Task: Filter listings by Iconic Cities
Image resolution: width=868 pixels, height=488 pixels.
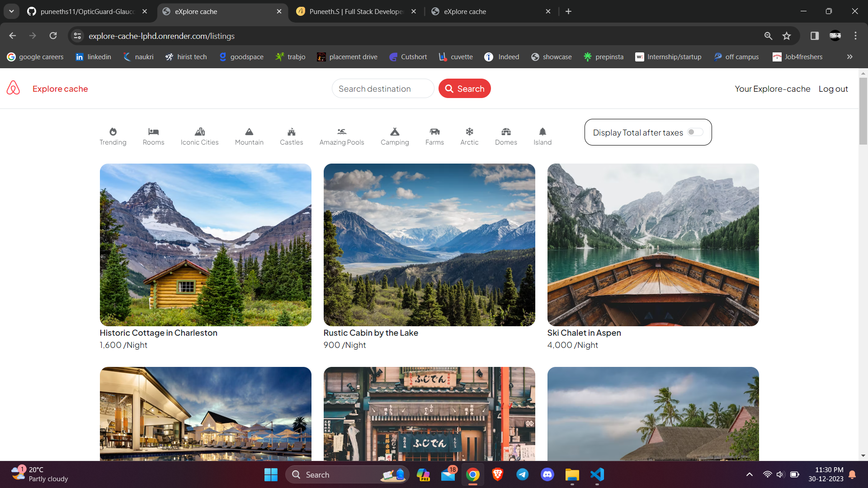Action: 199,136
